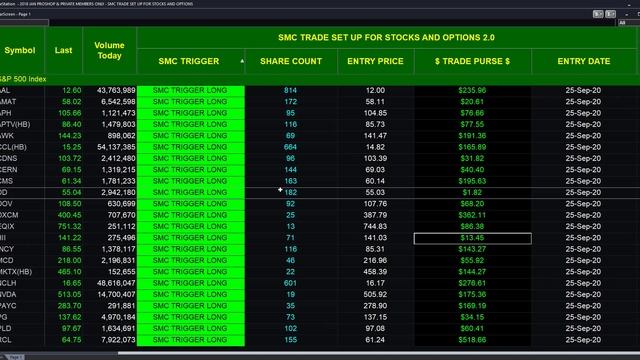
Task: Select the CDNS symbol cell
Action: pyautogui.click(x=9, y=158)
